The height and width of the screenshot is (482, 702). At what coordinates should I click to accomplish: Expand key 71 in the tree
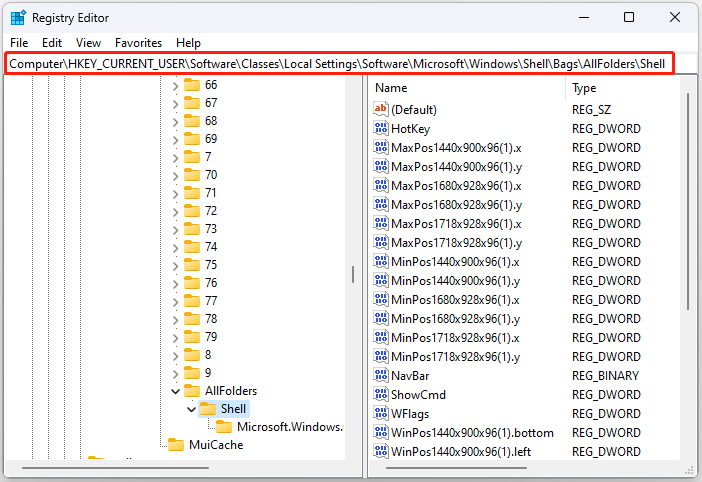pyautogui.click(x=176, y=193)
